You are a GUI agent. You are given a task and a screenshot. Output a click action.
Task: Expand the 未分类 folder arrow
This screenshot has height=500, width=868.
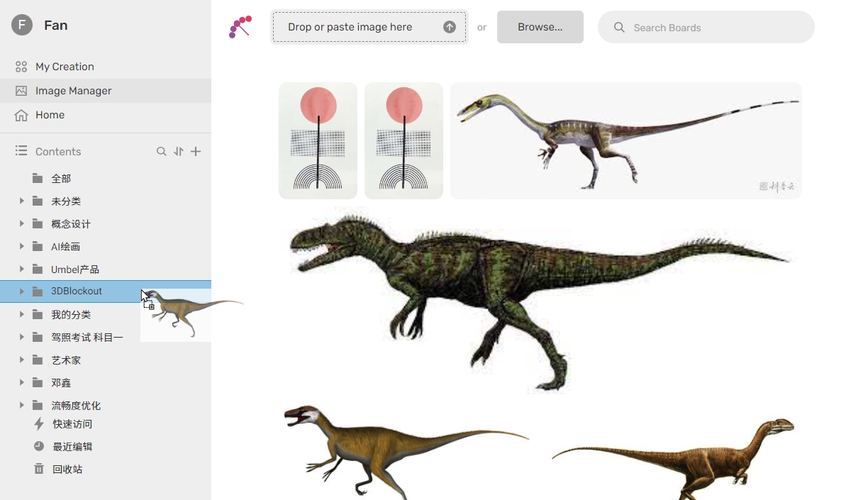point(21,201)
